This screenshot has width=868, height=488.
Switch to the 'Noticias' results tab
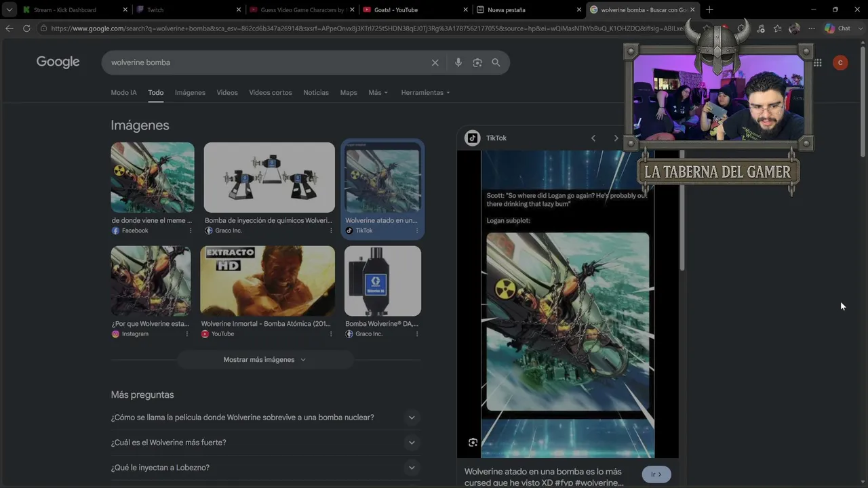click(x=316, y=93)
